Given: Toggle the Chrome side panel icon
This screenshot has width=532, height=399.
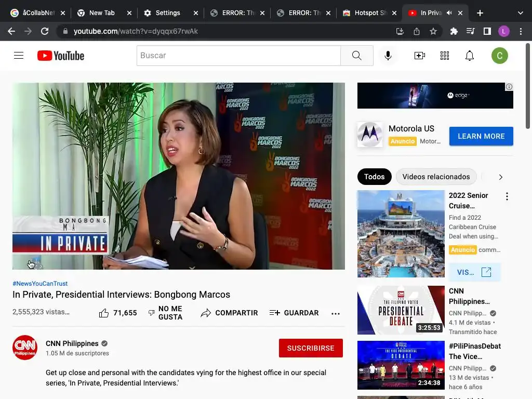Looking at the screenshot, I should (x=487, y=31).
